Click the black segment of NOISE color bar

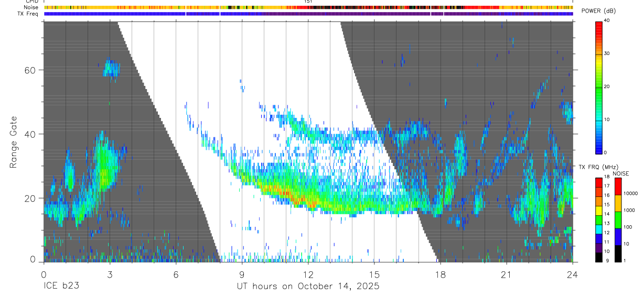618,254
